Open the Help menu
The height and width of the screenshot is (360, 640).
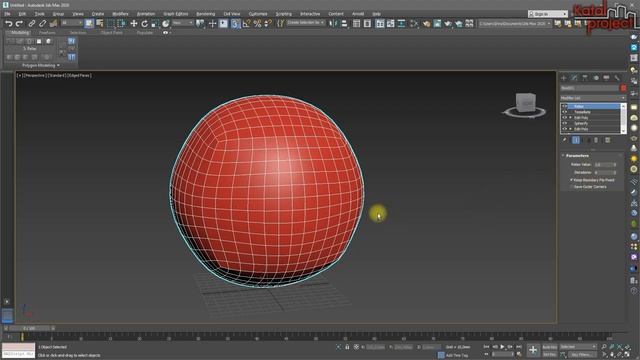click(376, 14)
